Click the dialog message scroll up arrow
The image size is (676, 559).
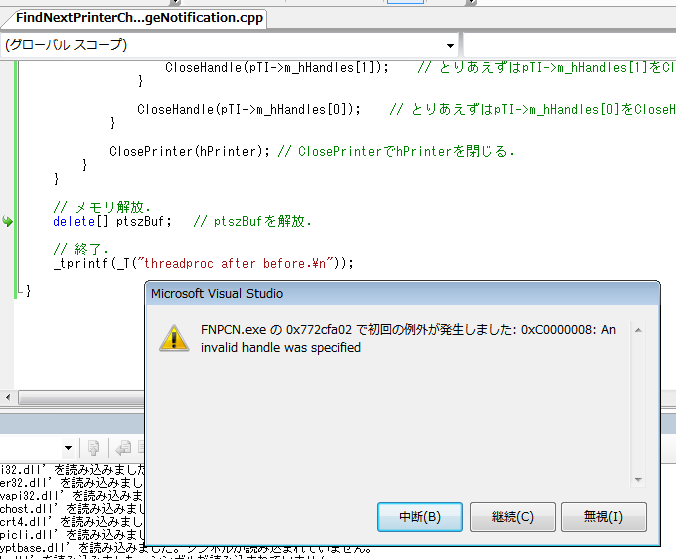coord(638,330)
